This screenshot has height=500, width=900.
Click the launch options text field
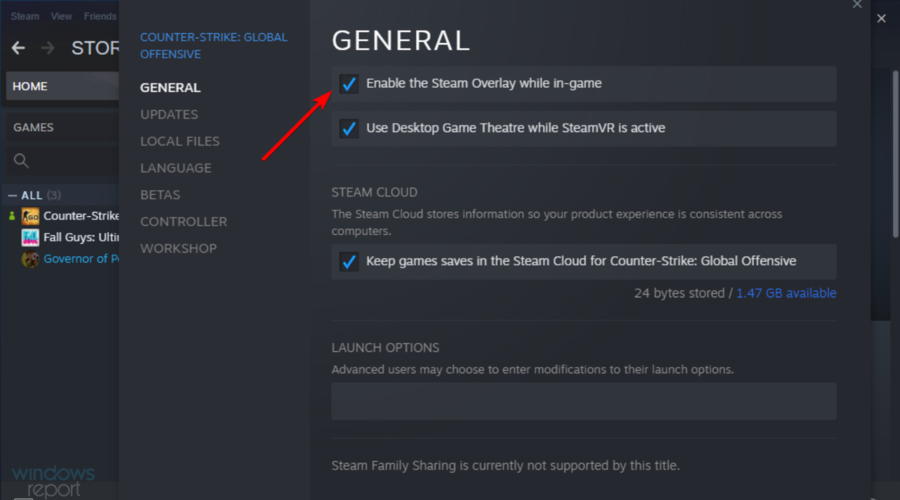click(x=584, y=401)
